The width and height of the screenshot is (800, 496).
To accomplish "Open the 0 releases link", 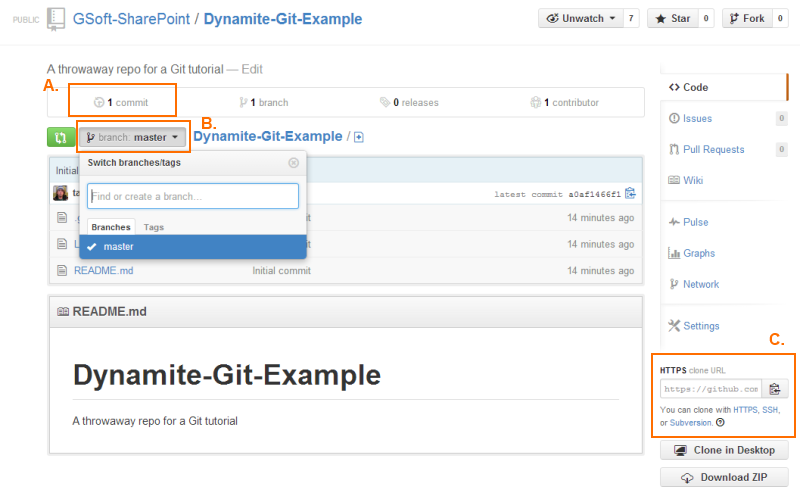I will (409, 103).
